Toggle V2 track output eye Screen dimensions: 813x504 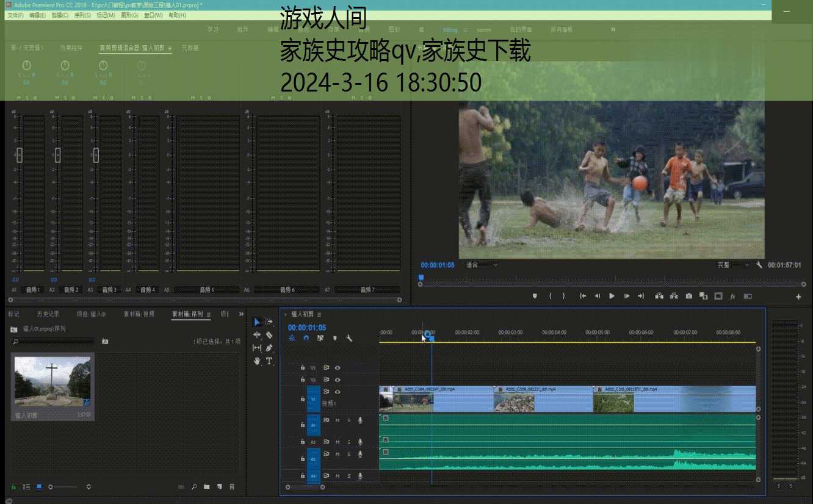point(338,380)
